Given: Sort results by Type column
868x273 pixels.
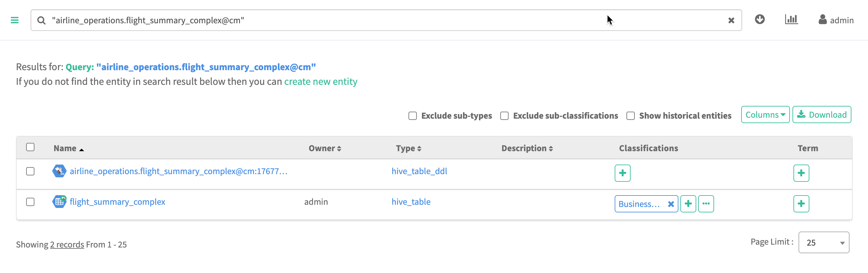Looking at the screenshot, I should coord(408,148).
